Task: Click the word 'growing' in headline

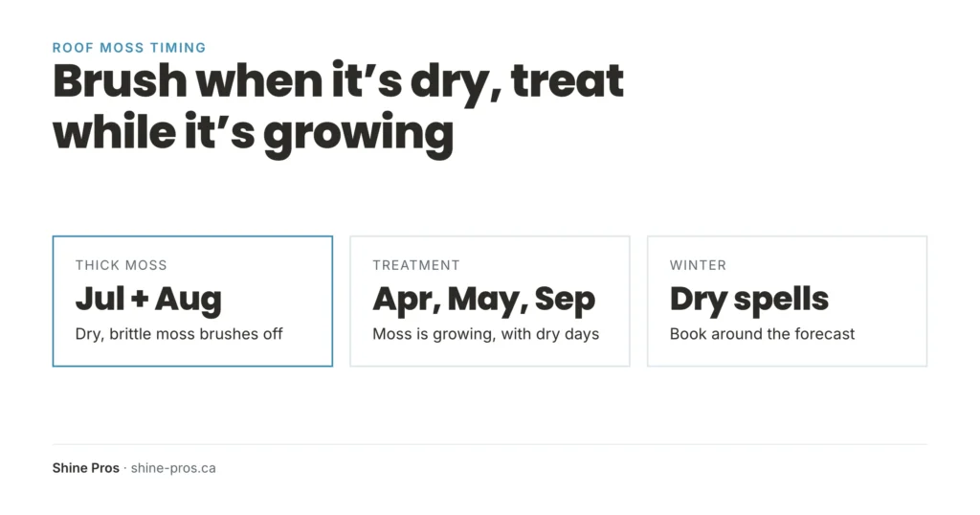Action: tap(358, 135)
